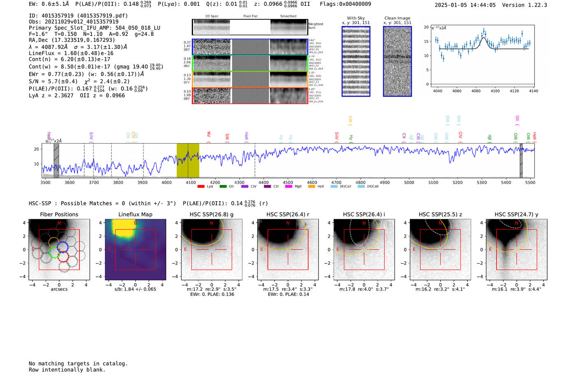The height and width of the screenshot is (392, 576).
Task: Click the z-band m:16.2 re:3.2" caption
Action: [x=440, y=289]
